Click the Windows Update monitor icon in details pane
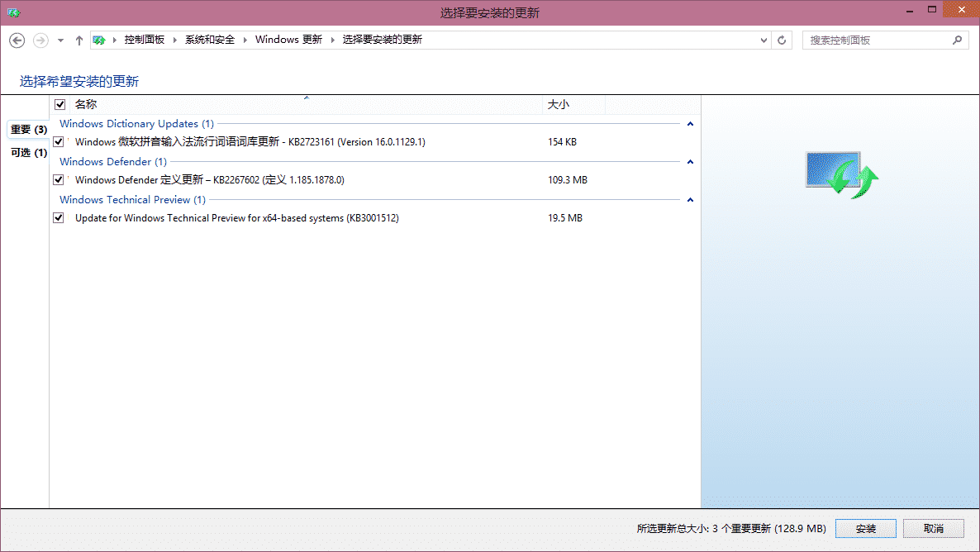Screen dimensions: 980x552 pos(842,175)
